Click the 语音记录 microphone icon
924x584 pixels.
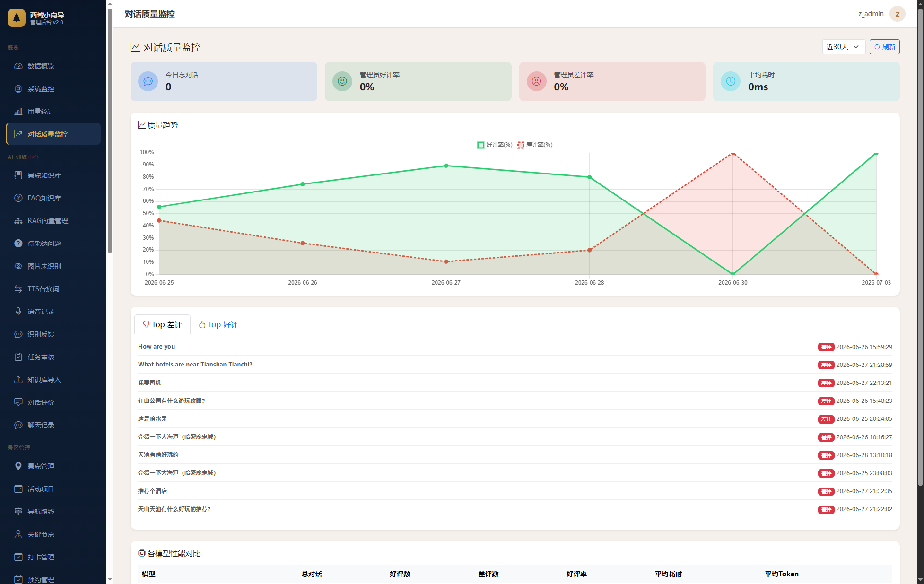pyautogui.click(x=18, y=312)
